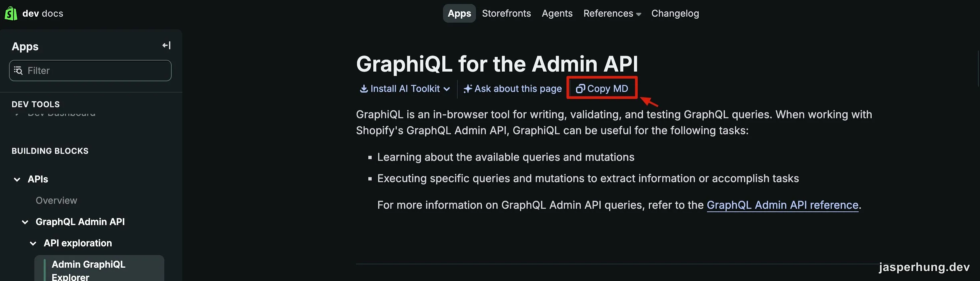Click the DEV TOOLS section heading
Screen dimensions: 980x281
tap(36, 105)
